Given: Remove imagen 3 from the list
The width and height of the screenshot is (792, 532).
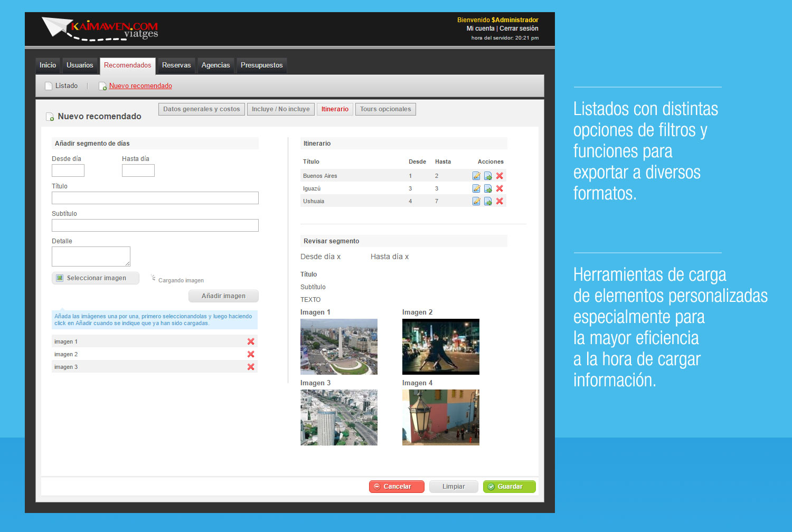Looking at the screenshot, I should [x=251, y=367].
